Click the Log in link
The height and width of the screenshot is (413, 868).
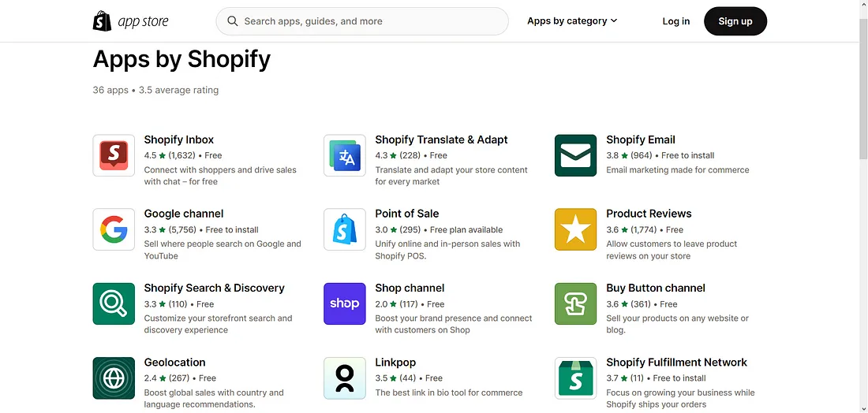(x=676, y=21)
